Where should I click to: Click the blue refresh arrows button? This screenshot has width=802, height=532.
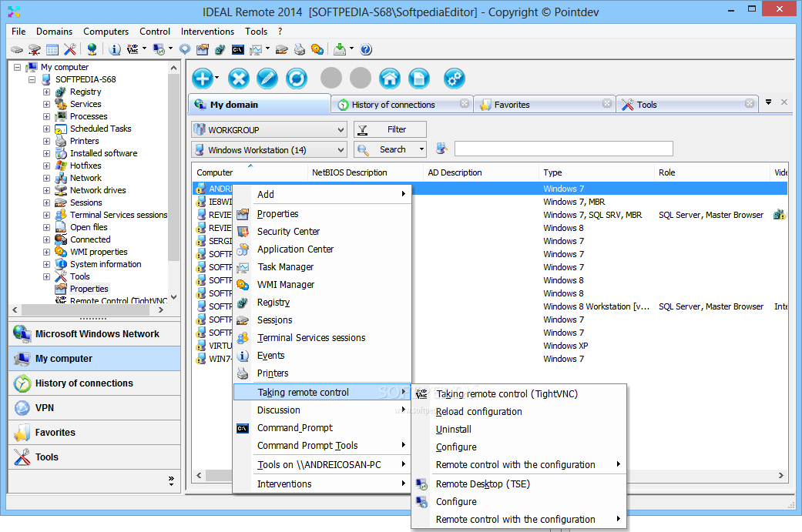pos(297,79)
